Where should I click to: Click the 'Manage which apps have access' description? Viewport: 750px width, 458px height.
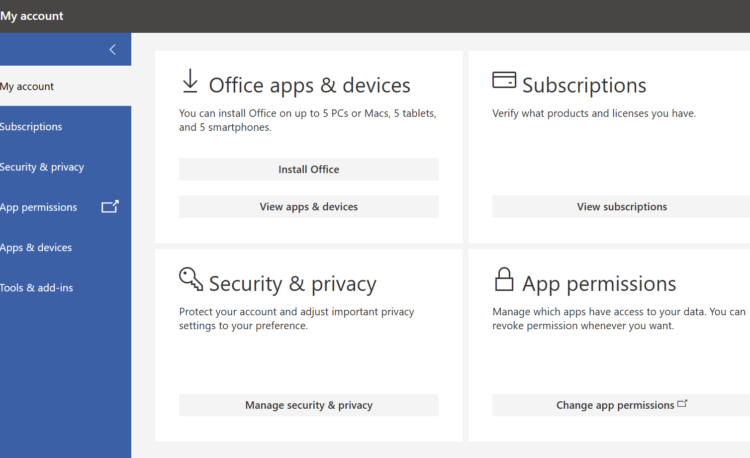coord(618,318)
